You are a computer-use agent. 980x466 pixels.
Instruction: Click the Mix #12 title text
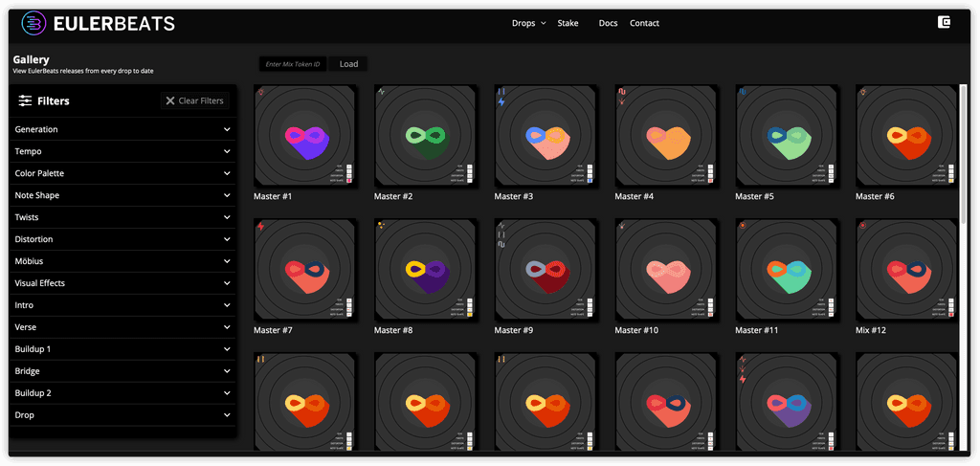pos(871,330)
